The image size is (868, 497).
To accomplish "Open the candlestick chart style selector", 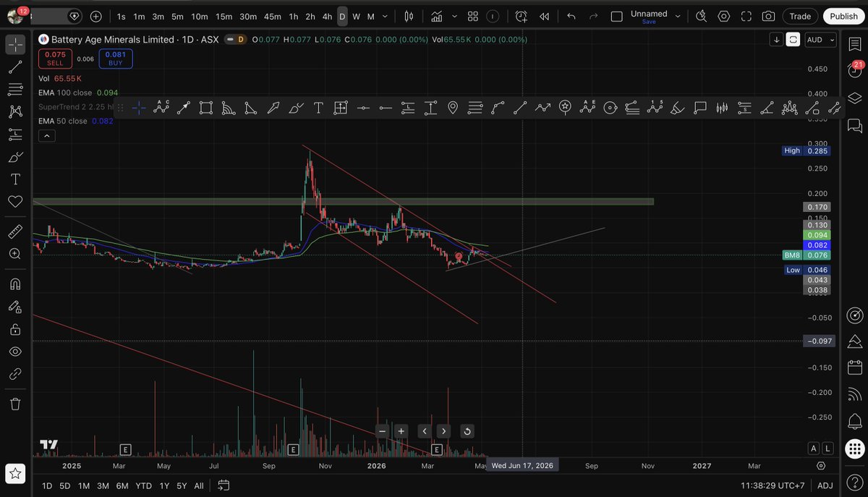I will pyautogui.click(x=409, y=16).
